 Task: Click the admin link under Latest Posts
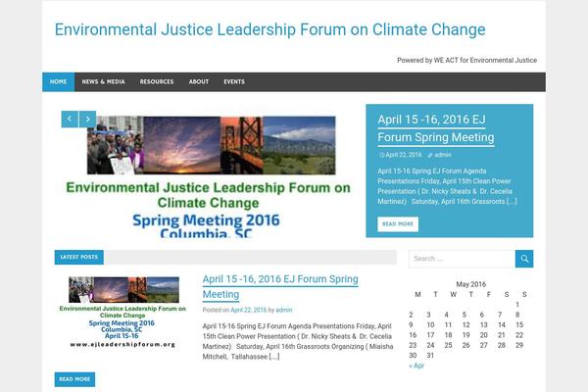tap(284, 310)
